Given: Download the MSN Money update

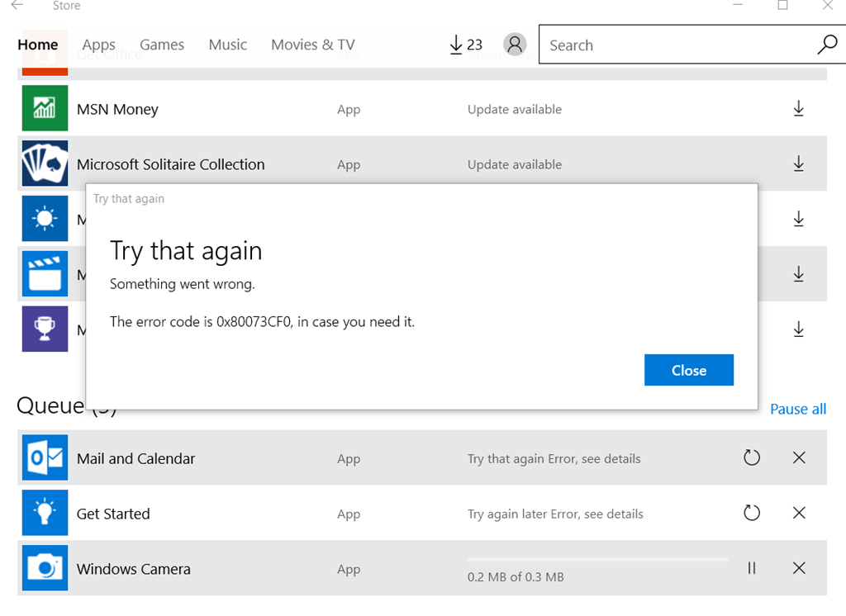Looking at the screenshot, I should click(799, 108).
